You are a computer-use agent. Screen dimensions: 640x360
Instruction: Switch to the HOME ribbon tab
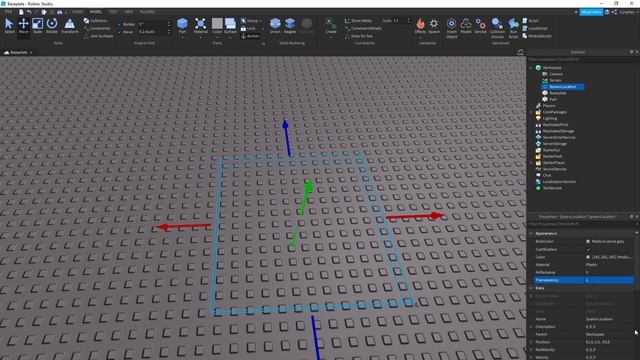[x=77, y=12]
